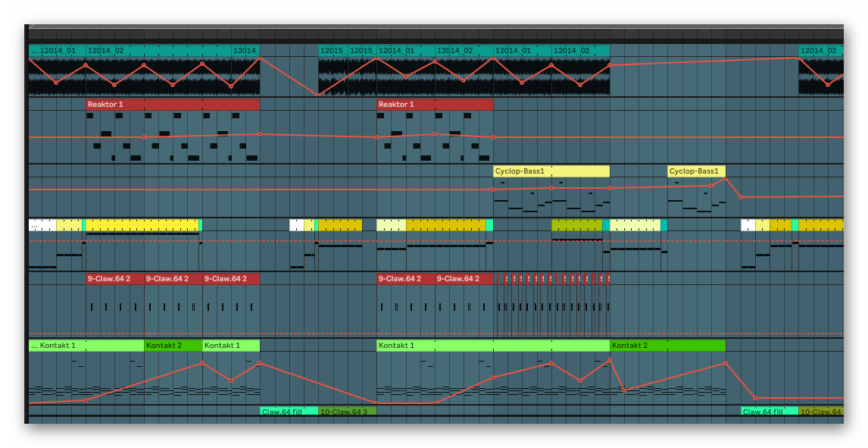Select the 12014_02 clip above the first Cyclop-Bass1 clip
Screen dimensions: 868x448
point(581,50)
